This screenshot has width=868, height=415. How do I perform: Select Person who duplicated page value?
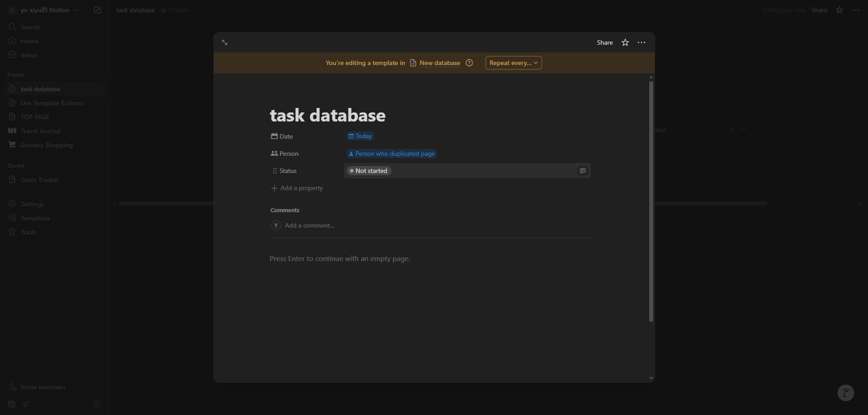pyautogui.click(x=392, y=154)
